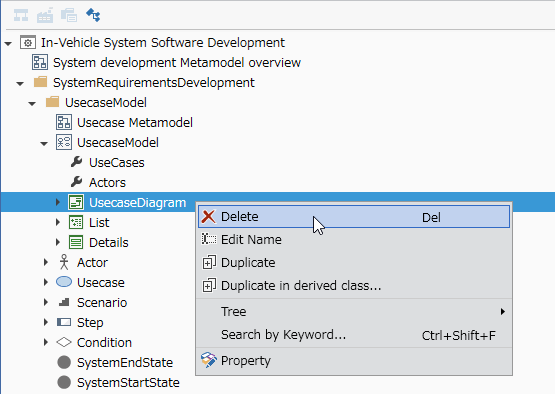Expand the Scenario node
Viewport: 555px width, 394px height.
coord(46,302)
